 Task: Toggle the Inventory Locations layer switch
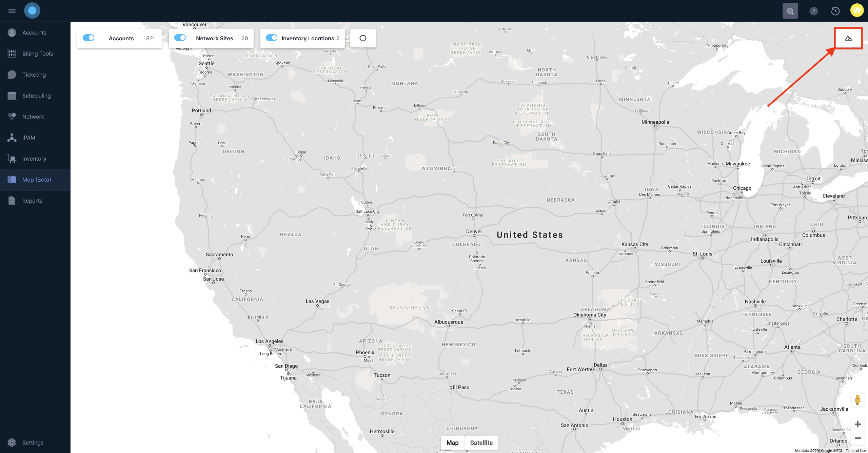coord(272,38)
